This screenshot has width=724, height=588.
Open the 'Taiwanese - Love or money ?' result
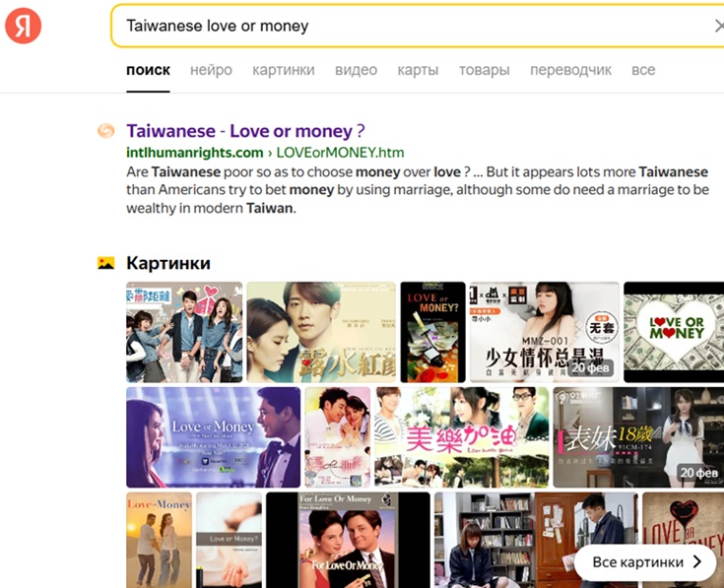(245, 131)
